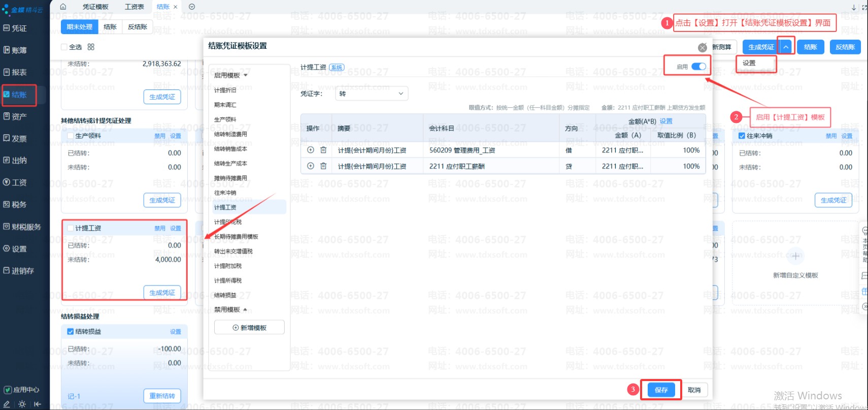Click the home icon in the tab bar

63,7
